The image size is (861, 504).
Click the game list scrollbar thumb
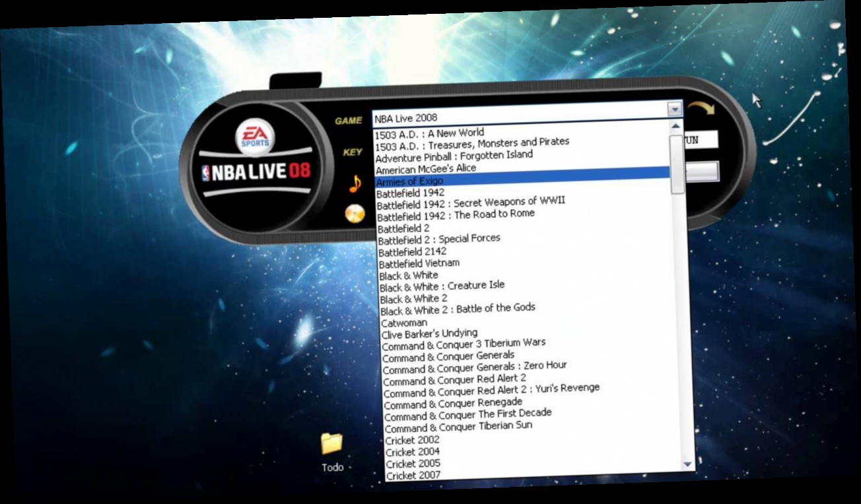point(677,164)
